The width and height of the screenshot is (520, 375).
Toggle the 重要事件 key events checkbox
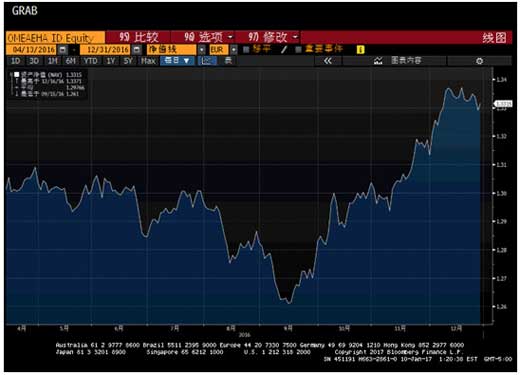[298, 50]
